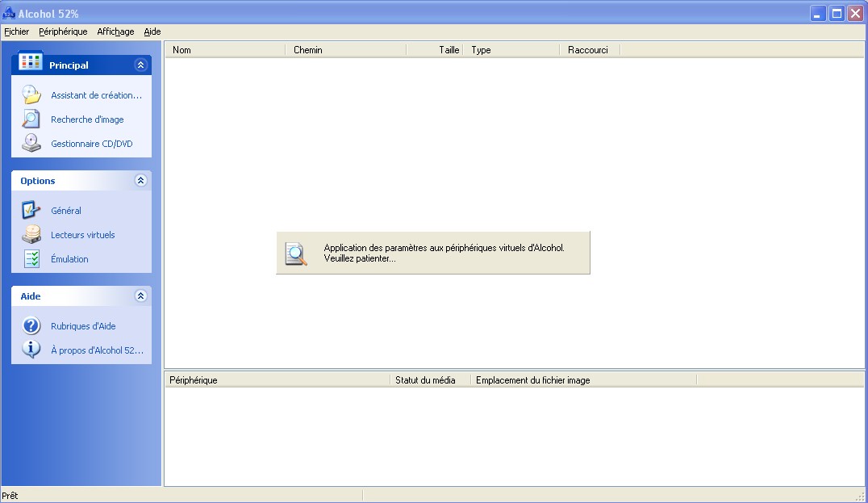Click the Aide panel title

pyautogui.click(x=31, y=296)
